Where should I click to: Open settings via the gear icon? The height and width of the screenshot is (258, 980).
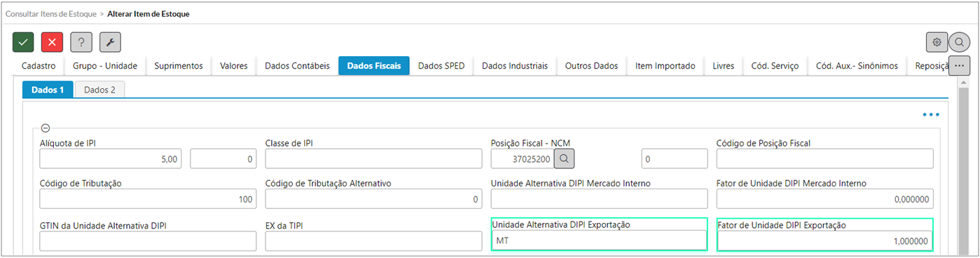coord(937,42)
